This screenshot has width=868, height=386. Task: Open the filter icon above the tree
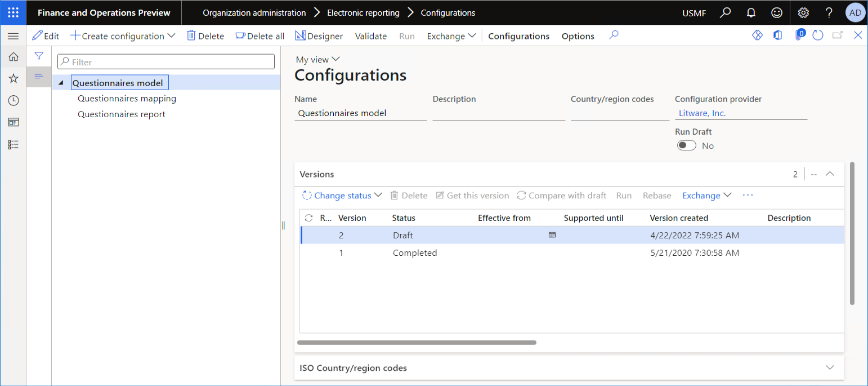38,56
